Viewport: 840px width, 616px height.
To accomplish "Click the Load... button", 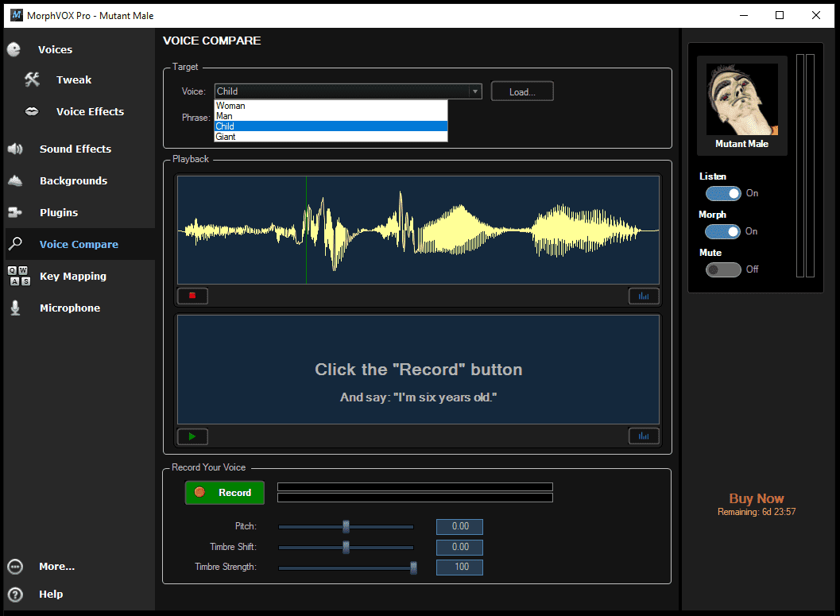I will pyautogui.click(x=522, y=91).
